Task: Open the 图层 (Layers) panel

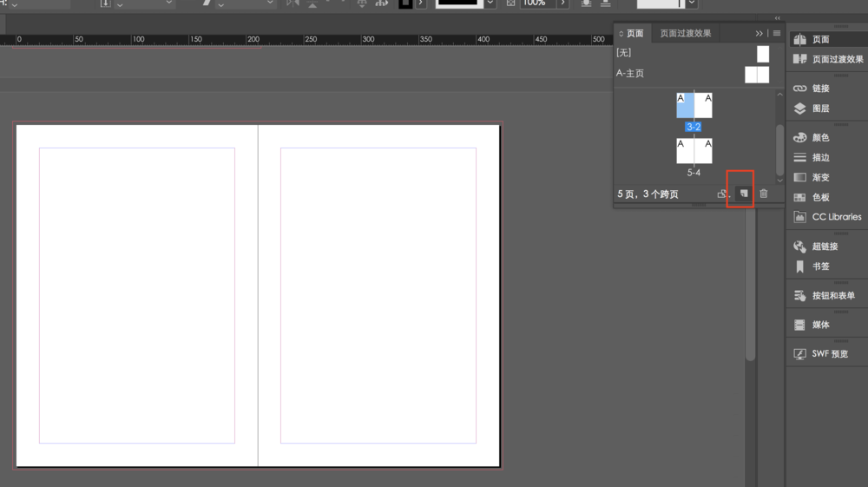Action: pyautogui.click(x=820, y=109)
